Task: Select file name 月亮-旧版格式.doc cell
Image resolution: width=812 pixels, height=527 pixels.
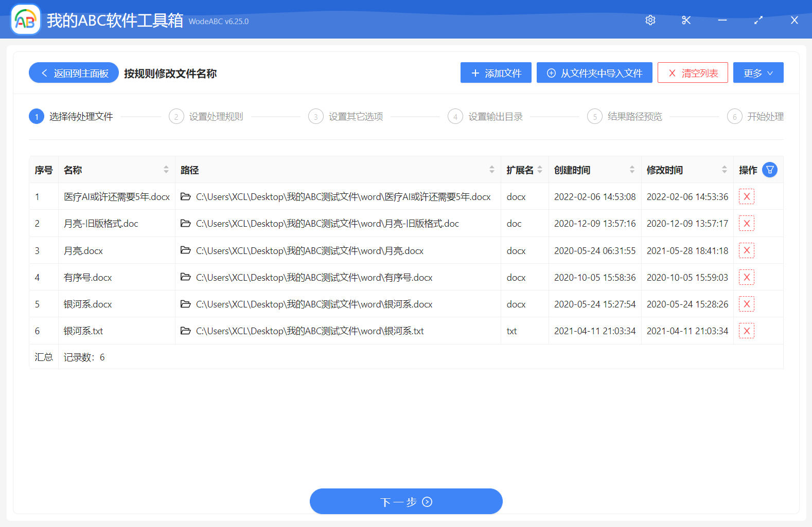Action: [101, 223]
